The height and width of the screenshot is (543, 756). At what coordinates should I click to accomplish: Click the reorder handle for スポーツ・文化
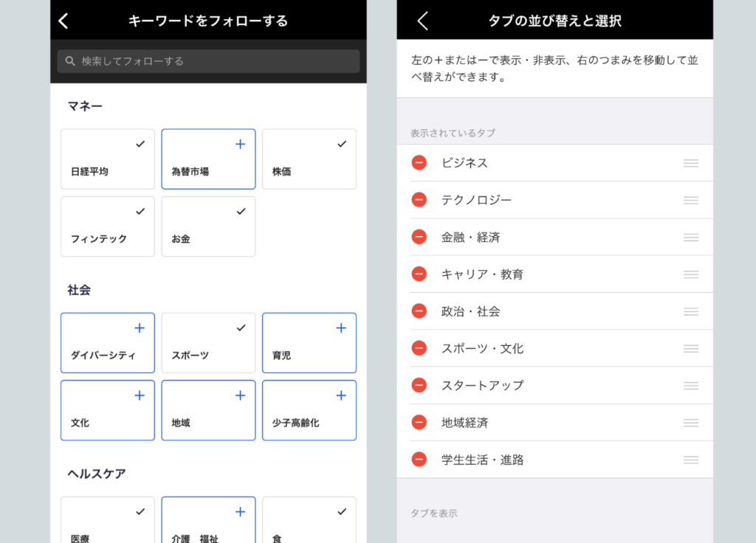point(691,349)
